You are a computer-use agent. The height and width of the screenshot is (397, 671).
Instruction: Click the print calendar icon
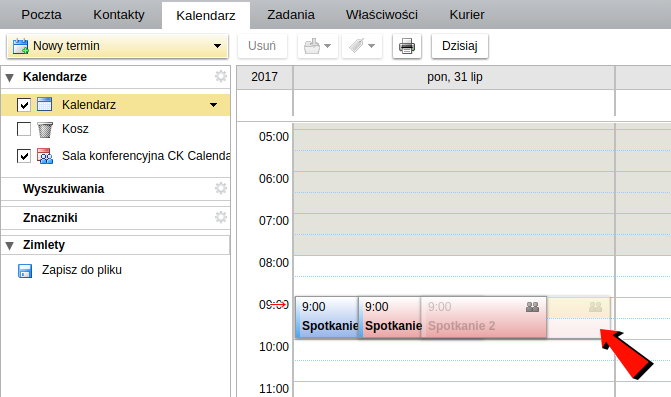[x=407, y=46]
